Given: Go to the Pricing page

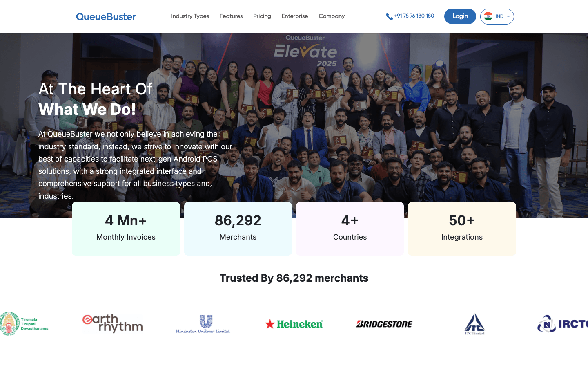Looking at the screenshot, I should 262,16.
